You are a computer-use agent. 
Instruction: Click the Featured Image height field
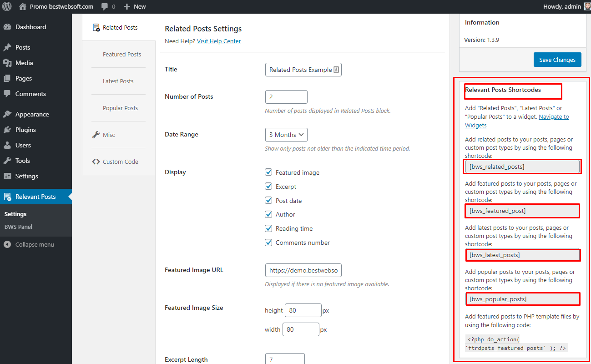tap(303, 310)
